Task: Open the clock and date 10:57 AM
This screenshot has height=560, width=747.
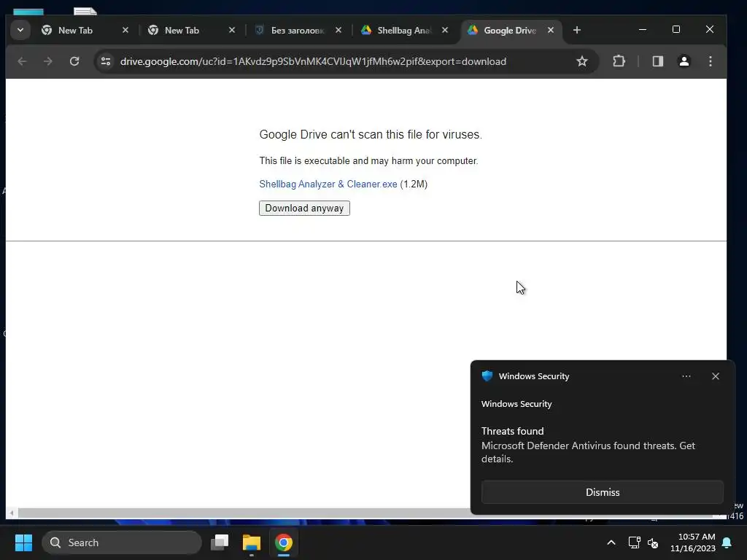Action: pos(693,542)
